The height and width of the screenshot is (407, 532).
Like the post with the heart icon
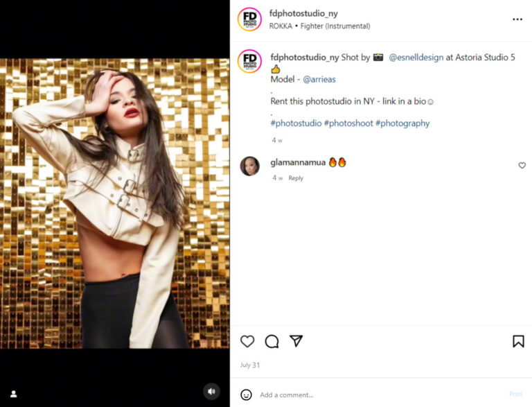tap(247, 341)
